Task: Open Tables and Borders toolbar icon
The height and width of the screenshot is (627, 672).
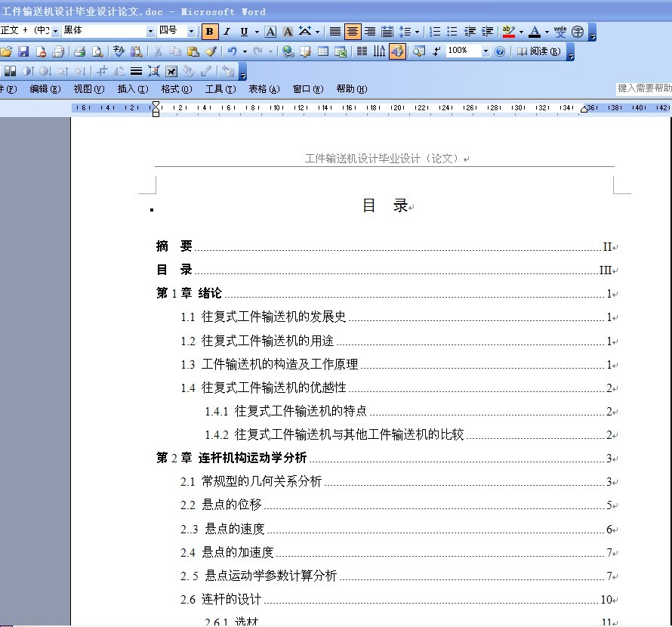Action: [306, 51]
